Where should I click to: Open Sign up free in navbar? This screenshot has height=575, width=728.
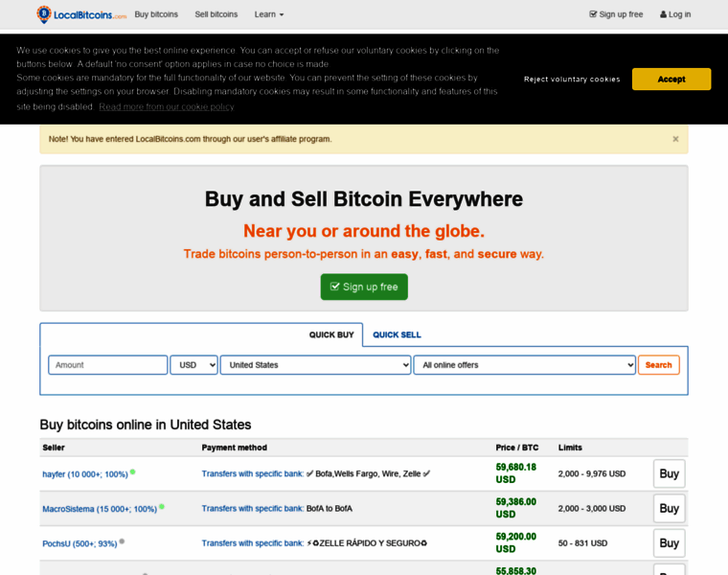point(616,14)
